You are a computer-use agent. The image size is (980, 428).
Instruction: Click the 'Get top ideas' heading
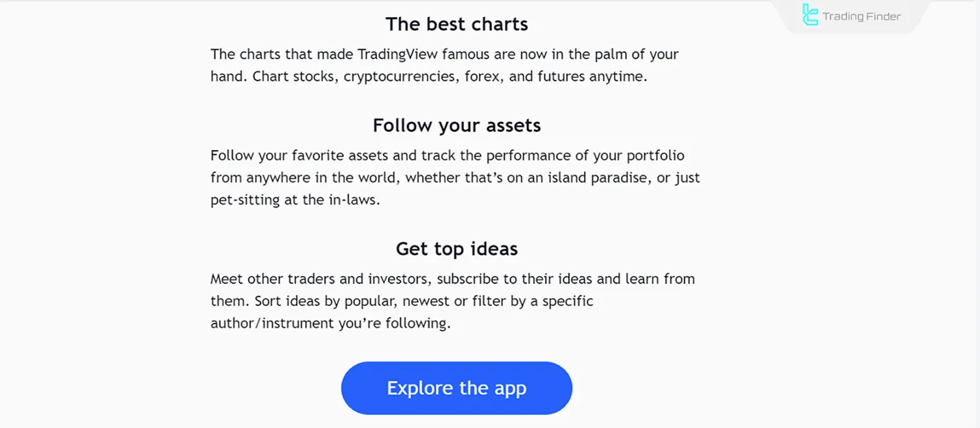tap(456, 249)
